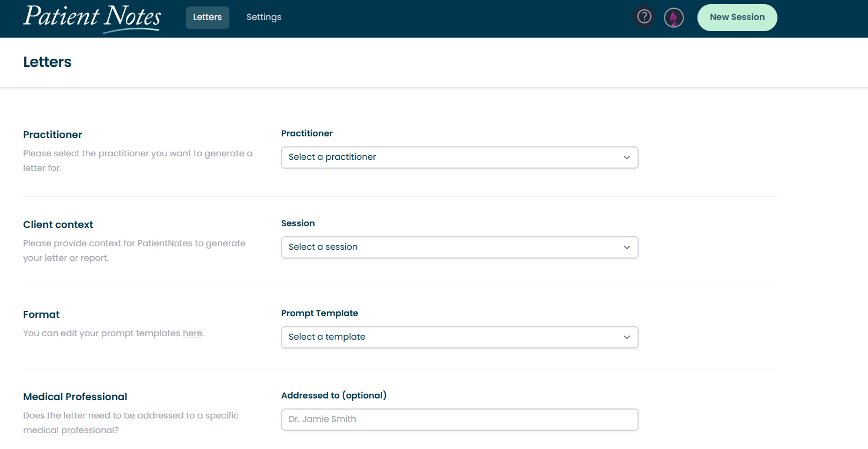Start a New Session

737,17
